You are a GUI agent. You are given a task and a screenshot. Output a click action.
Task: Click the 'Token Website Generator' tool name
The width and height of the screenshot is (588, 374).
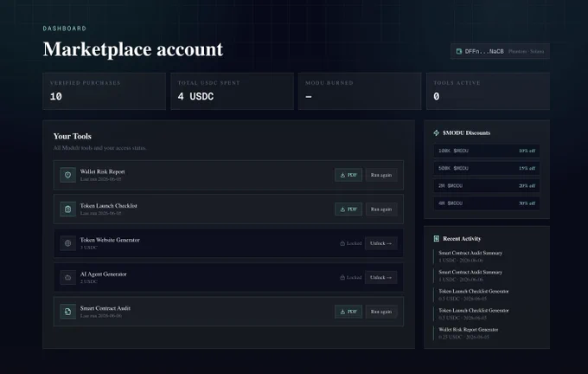pyautogui.click(x=110, y=240)
